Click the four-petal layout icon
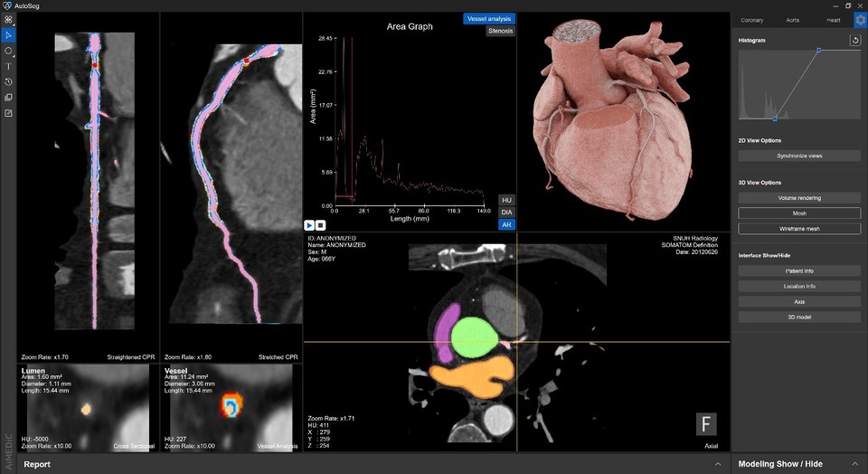This screenshot has width=868, height=474. [8, 20]
